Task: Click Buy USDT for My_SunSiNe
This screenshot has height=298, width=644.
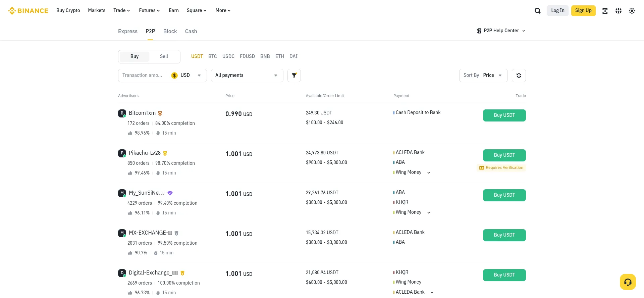Action: pyautogui.click(x=504, y=195)
